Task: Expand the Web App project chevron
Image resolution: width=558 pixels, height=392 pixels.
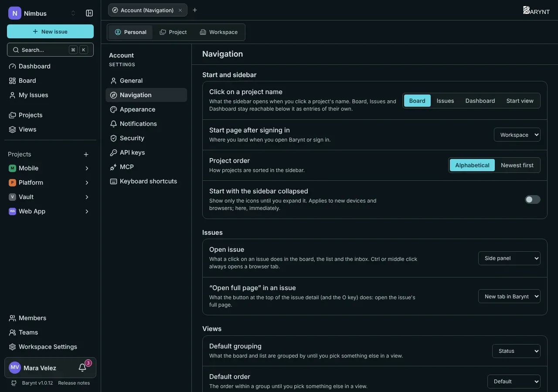Action: [x=87, y=211]
